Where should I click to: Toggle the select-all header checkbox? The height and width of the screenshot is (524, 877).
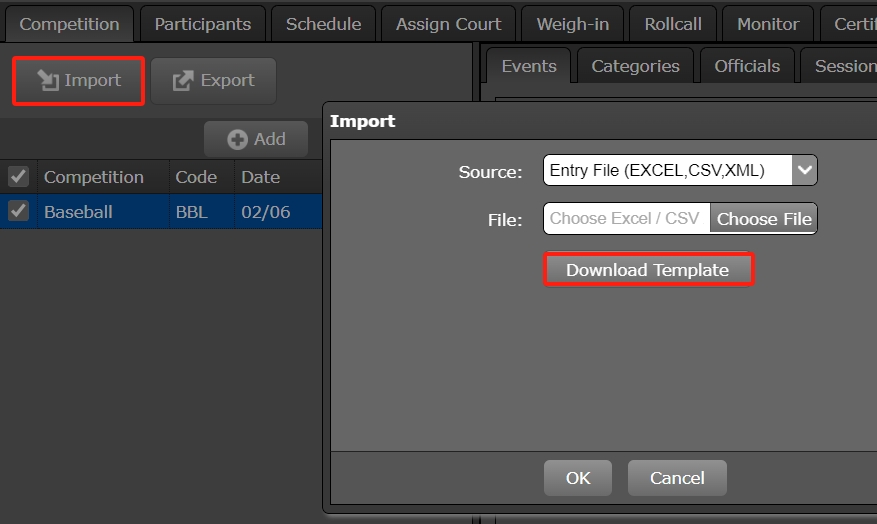click(18, 177)
